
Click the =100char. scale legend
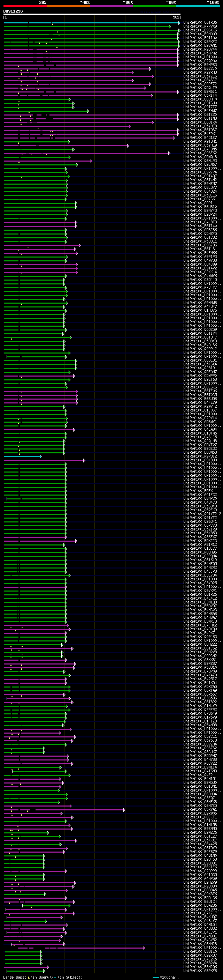[x=166, y=977]
